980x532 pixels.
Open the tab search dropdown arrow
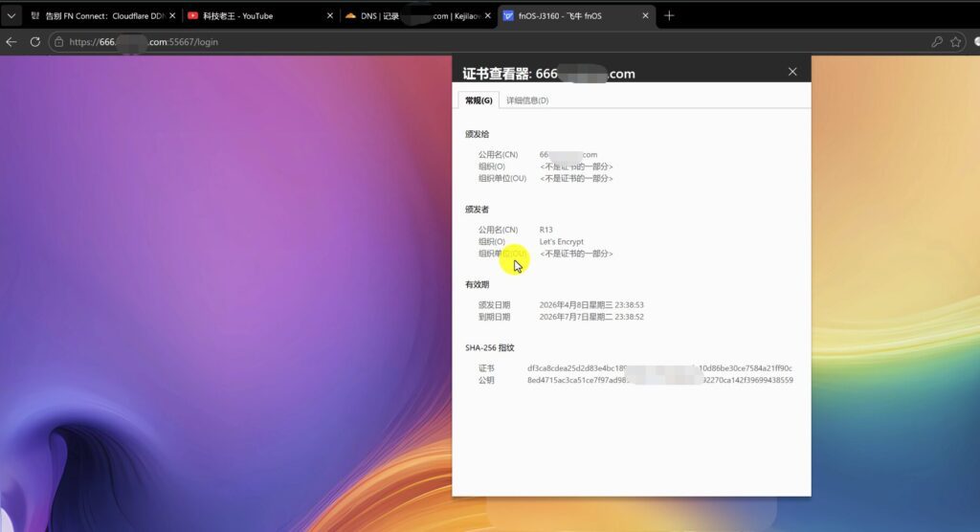[x=11, y=15]
